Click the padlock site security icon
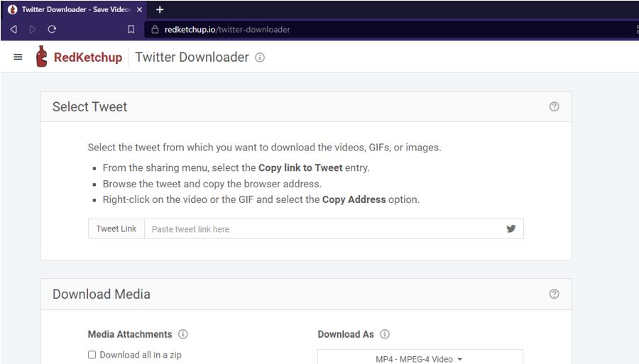Image resolution: width=639 pixels, height=364 pixels. click(x=155, y=29)
